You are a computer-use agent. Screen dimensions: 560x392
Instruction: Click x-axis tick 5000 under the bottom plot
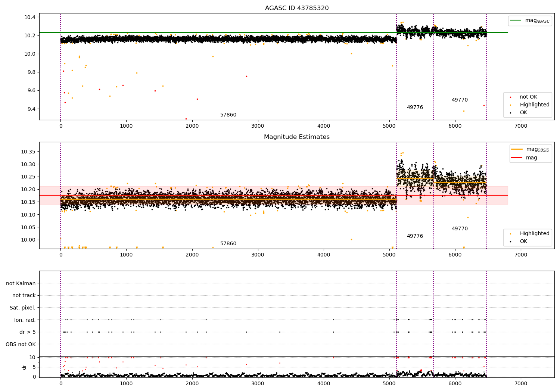(389, 384)
